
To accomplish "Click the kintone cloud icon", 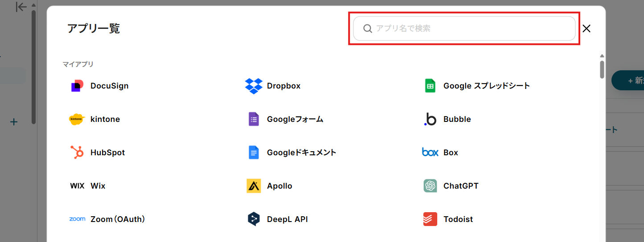I will [77, 119].
